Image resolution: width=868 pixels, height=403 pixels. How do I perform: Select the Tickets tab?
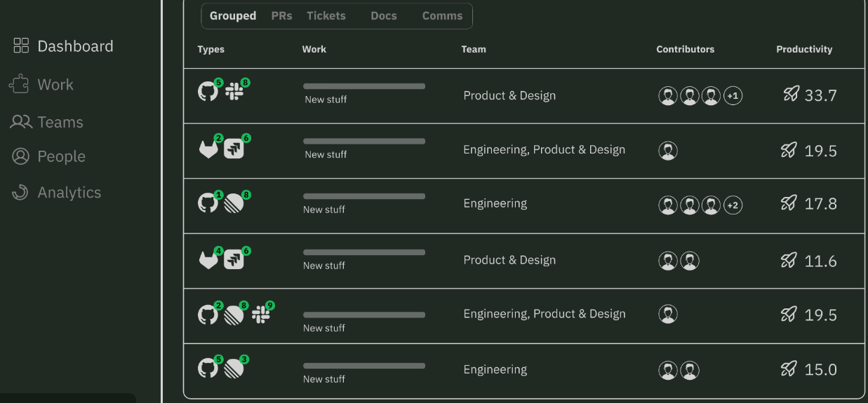tap(326, 16)
